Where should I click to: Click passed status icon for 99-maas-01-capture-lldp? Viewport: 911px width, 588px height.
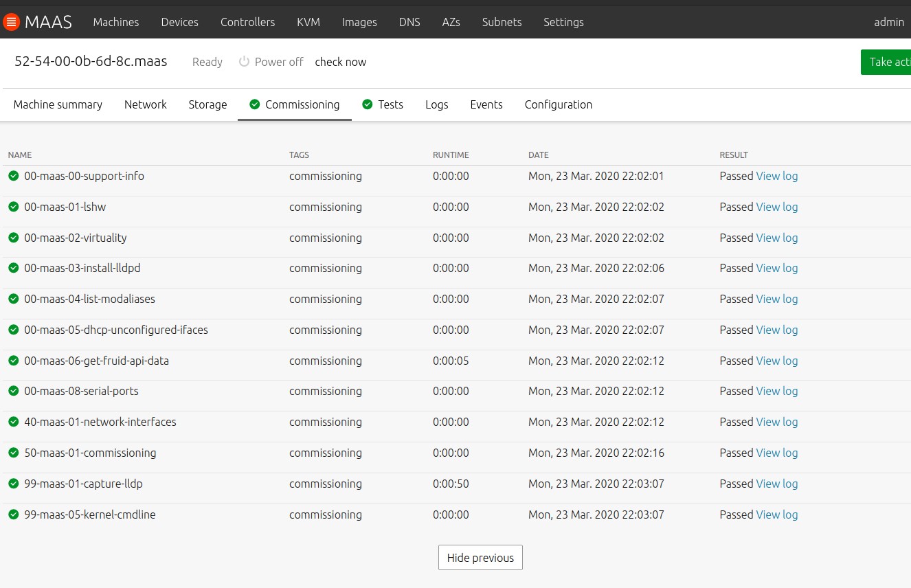point(14,484)
